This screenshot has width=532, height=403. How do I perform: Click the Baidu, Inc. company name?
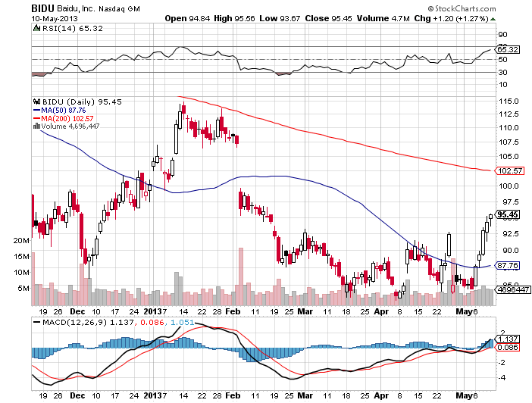[x=76, y=8]
